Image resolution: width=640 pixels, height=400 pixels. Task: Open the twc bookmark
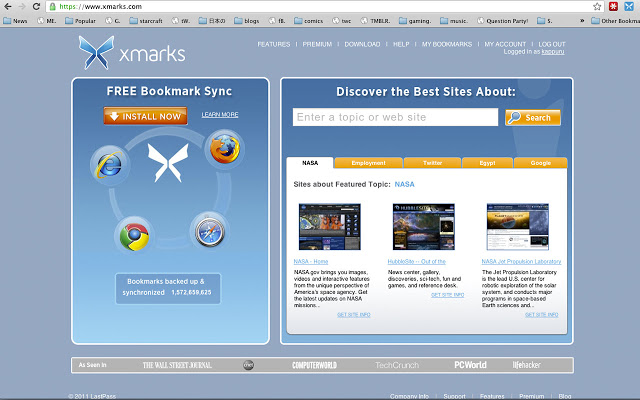coord(342,21)
